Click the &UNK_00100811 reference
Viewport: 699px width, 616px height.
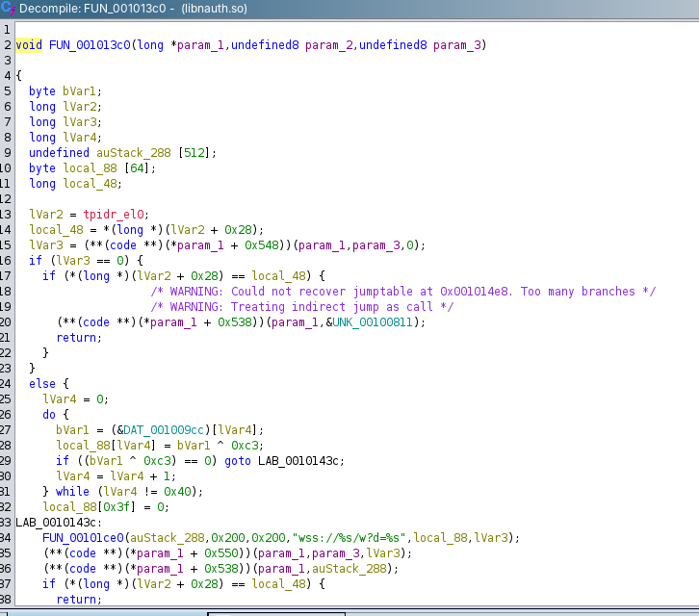(369, 322)
